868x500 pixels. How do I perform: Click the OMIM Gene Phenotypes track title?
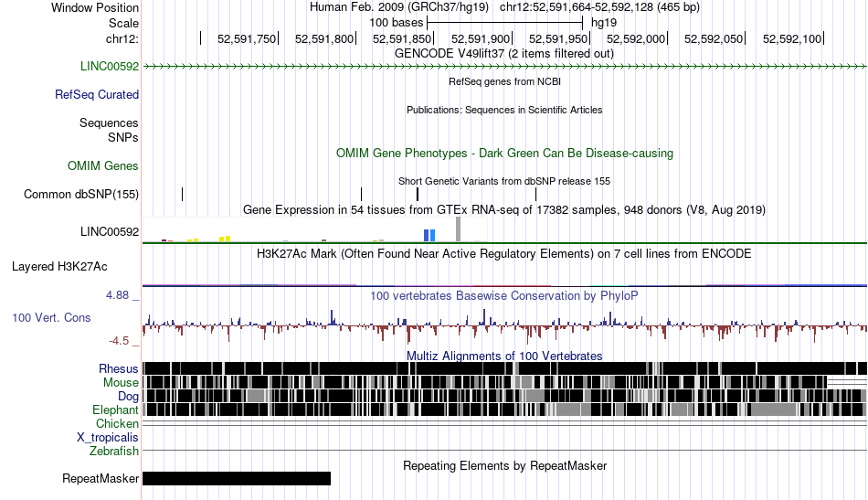click(504, 154)
